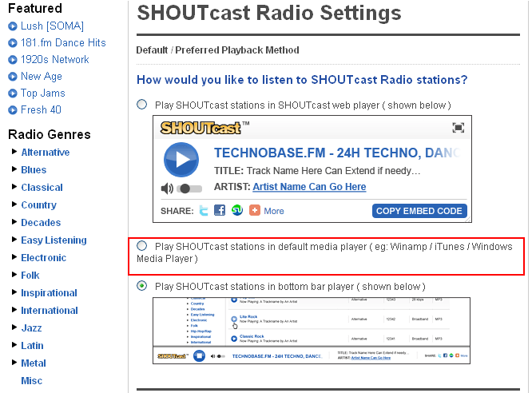The image size is (532, 393).
Task: Click the play icon beside Lush [SOMA]
Action: tap(13, 26)
